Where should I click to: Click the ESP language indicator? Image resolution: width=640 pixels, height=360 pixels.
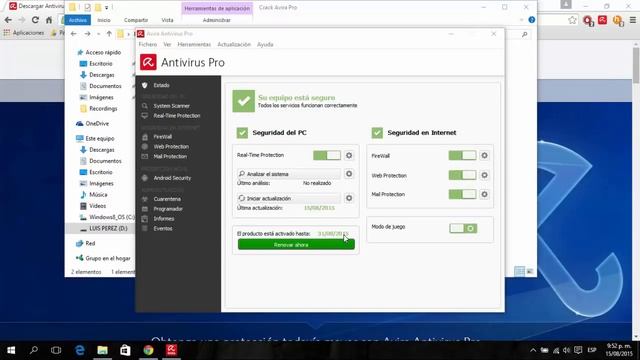click(592, 350)
